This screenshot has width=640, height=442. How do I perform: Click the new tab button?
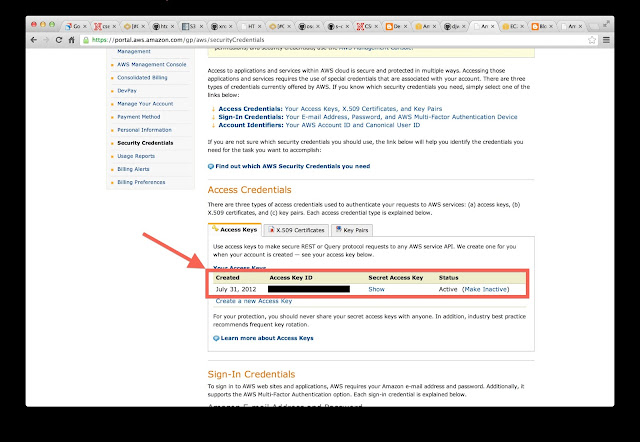coord(594,27)
